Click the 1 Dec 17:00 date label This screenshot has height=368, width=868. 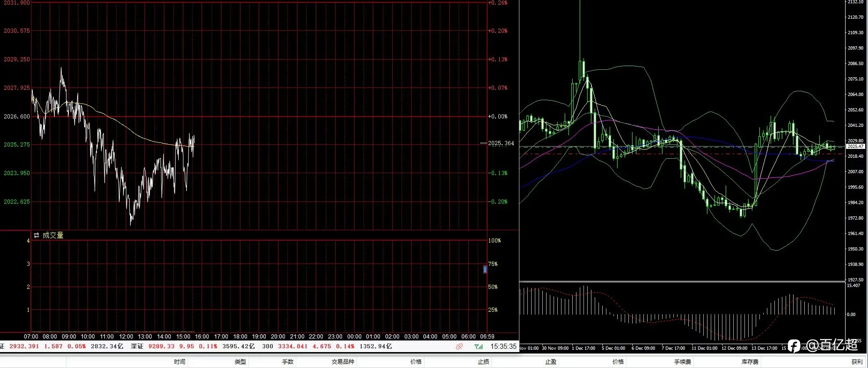pyautogui.click(x=584, y=348)
